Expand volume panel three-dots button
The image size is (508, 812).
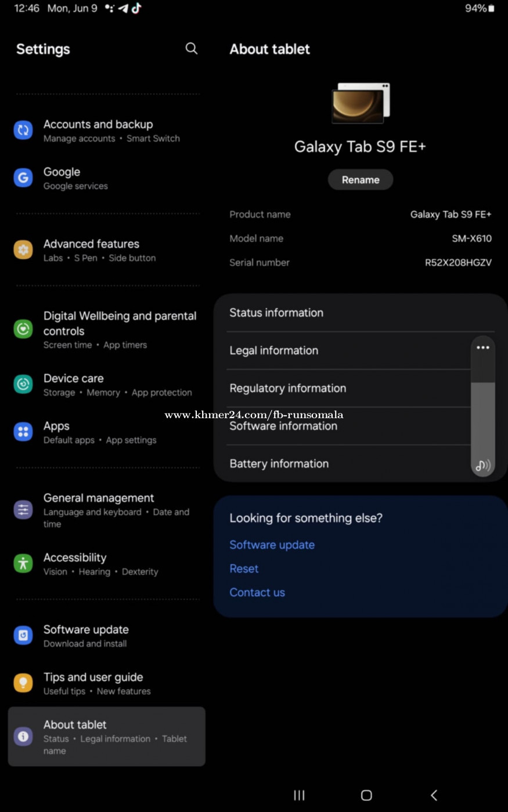[482, 348]
